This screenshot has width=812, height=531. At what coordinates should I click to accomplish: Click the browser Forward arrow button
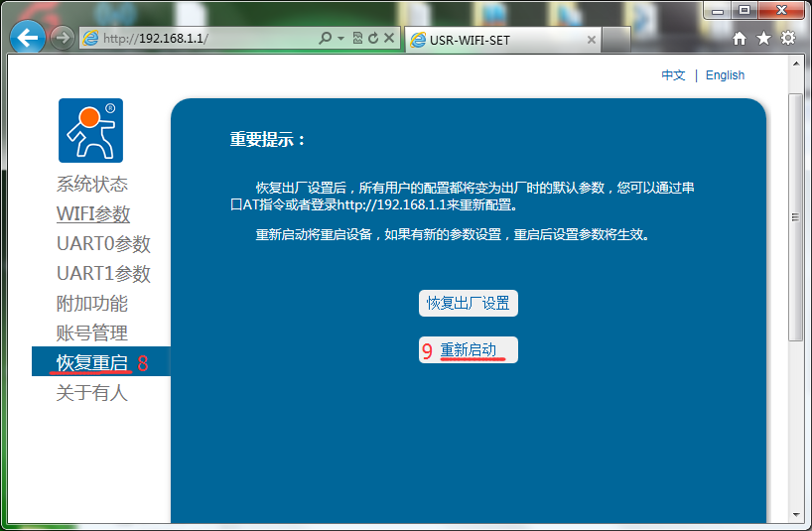click(63, 39)
